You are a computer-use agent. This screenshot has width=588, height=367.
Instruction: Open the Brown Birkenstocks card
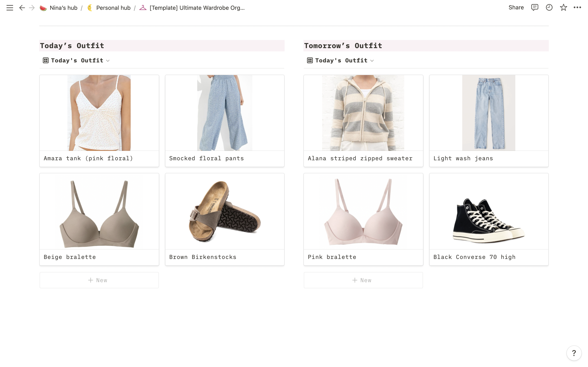225,219
